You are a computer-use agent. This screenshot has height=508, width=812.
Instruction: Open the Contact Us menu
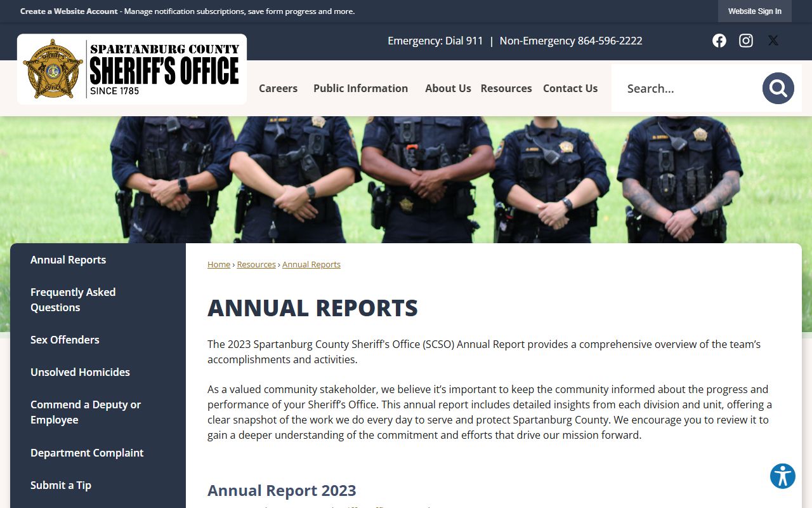[570, 88]
